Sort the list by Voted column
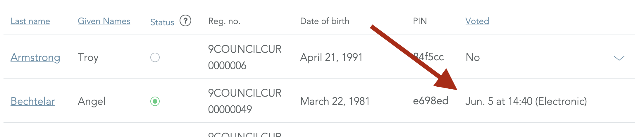Viewport: 644px width, 137px height. 477,21
